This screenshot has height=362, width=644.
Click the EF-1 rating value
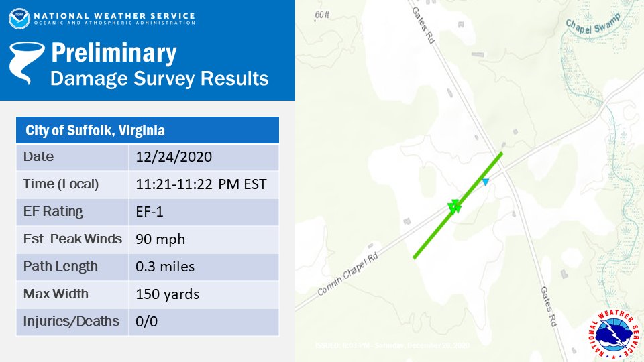point(150,211)
